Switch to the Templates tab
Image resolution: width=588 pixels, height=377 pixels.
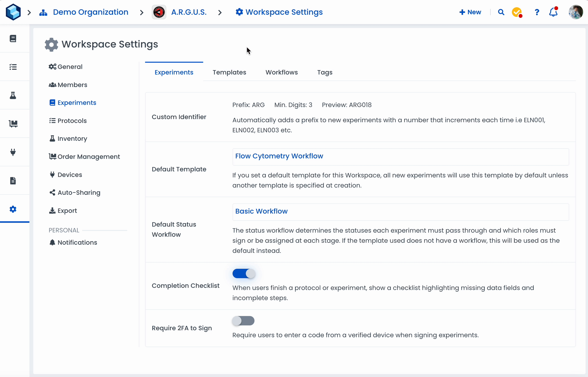[229, 72]
